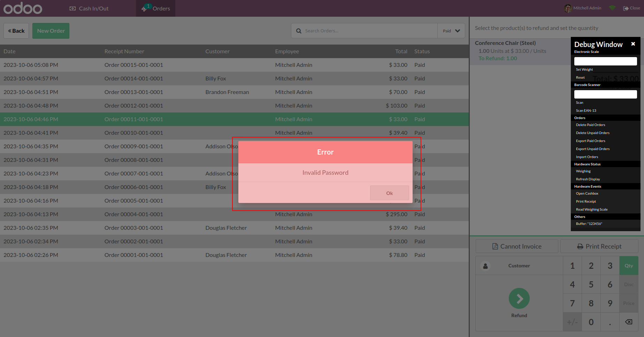Focus the Search Orders field
Screen dimensions: 644x337
pyautogui.click(x=369, y=31)
